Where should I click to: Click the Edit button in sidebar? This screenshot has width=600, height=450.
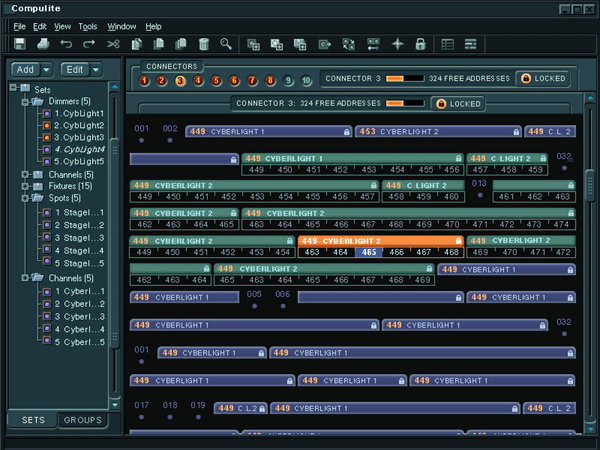[73, 69]
